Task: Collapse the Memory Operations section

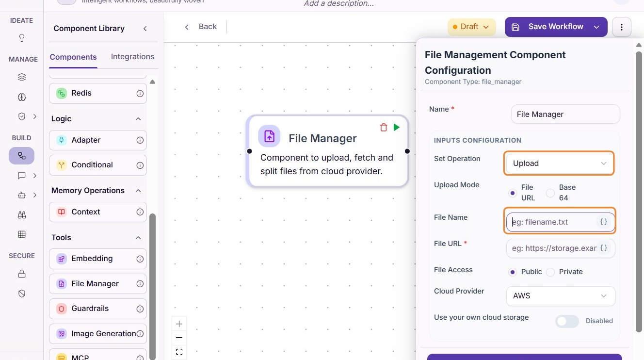Action: [x=138, y=191]
